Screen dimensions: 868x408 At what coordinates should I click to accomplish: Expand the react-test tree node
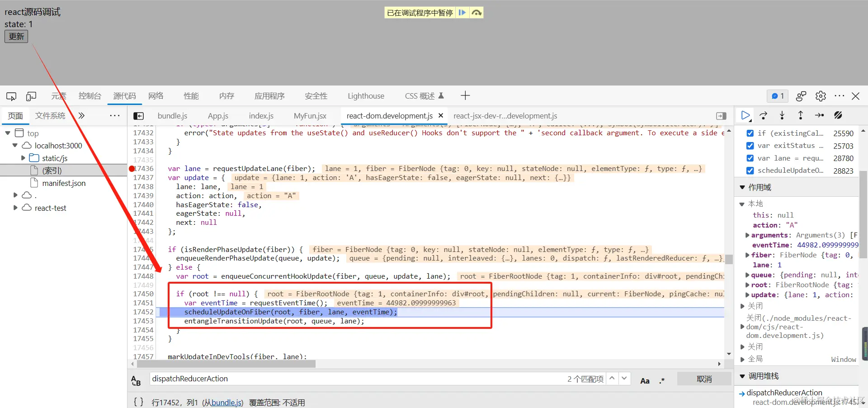point(15,208)
